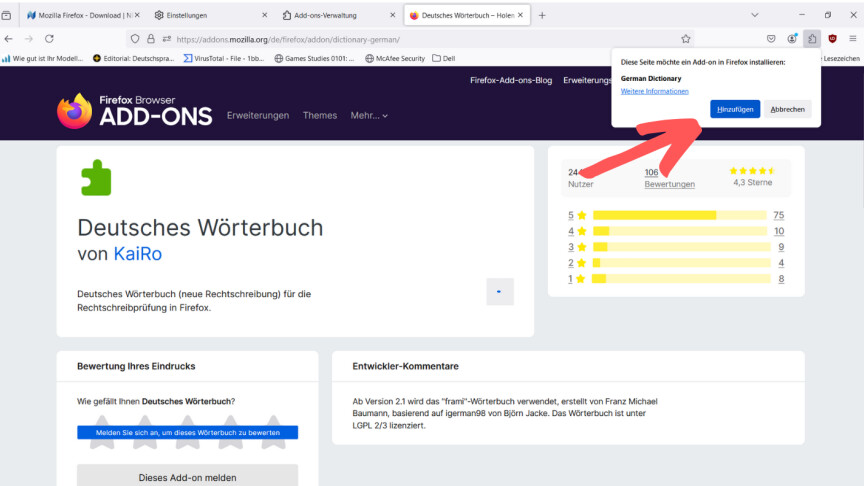The image size is (864, 486).
Task: Click 'Dieses Add-on melden' button
Action: click(x=187, y=477)
